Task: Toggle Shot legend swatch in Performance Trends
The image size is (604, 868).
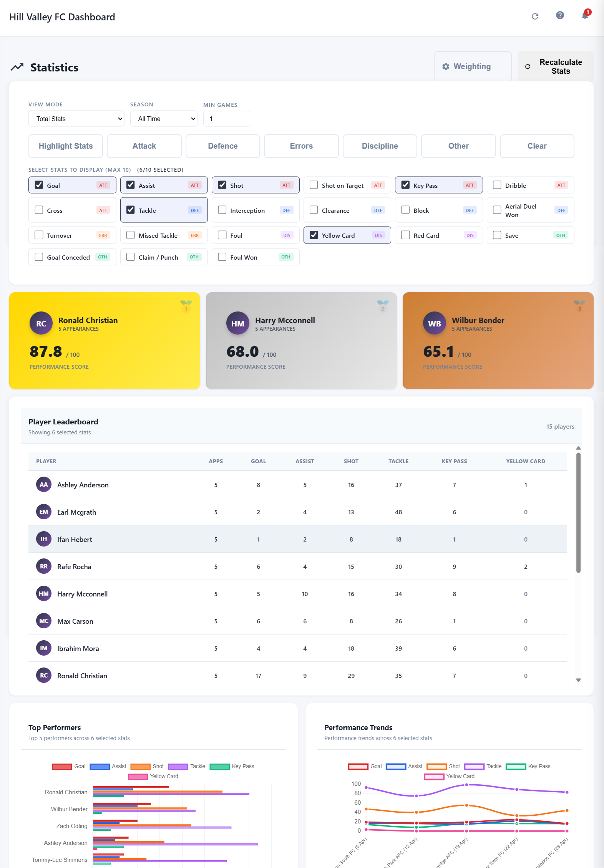Action: click(x=437, y=767)
